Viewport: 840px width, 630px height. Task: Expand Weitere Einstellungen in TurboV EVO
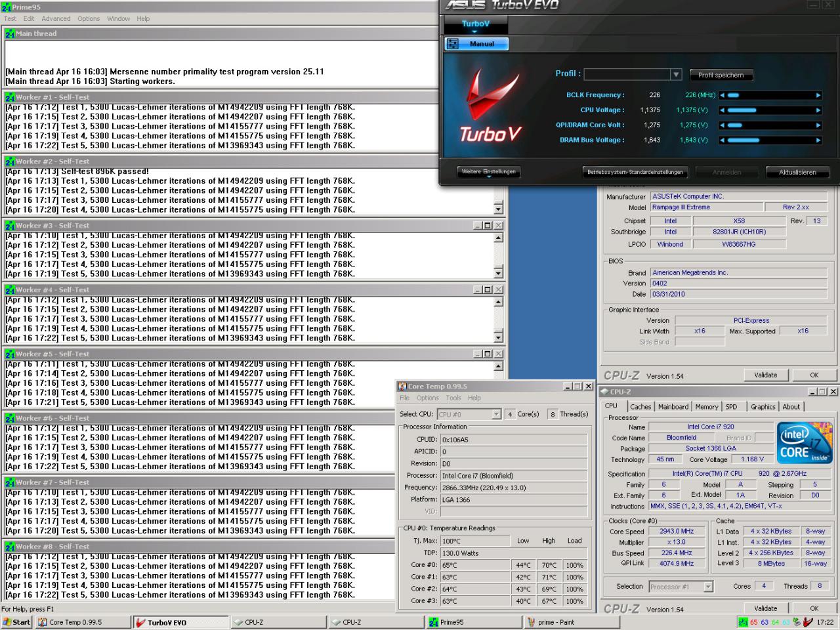(489, 172)
